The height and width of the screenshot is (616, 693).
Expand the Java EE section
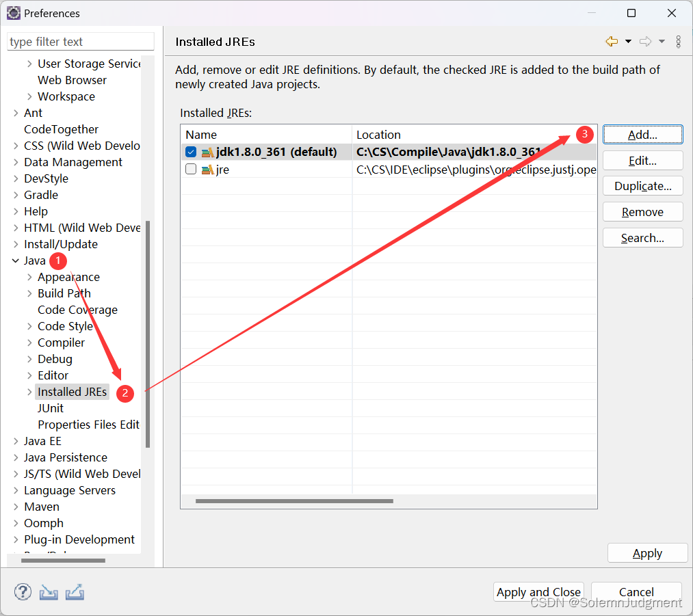16,441
